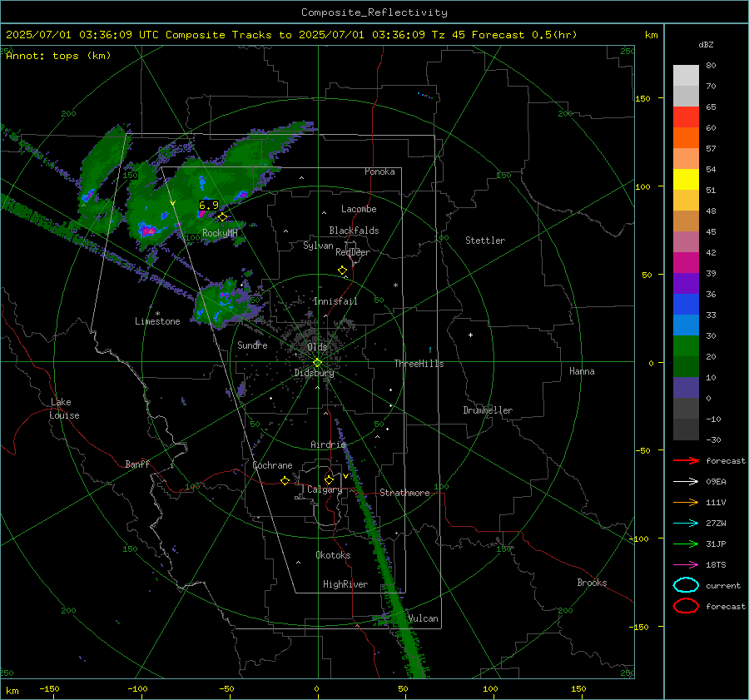
Task: Click the Lake Louise label
Action: (64, 409)
